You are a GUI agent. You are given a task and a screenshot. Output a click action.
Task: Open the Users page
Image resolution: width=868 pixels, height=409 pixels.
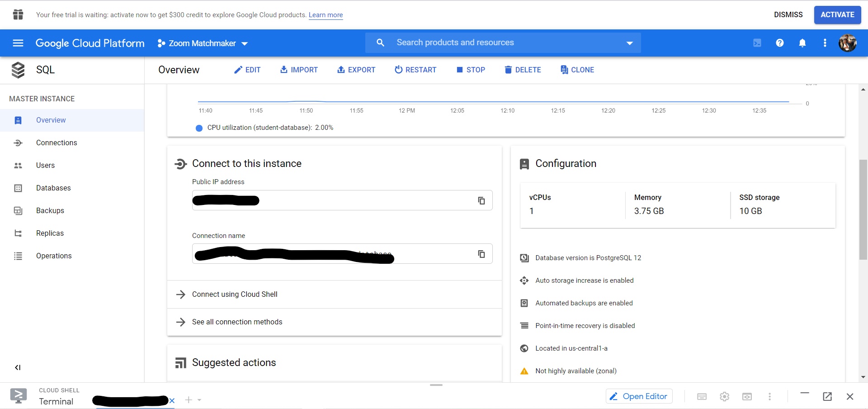pos(72,166)
